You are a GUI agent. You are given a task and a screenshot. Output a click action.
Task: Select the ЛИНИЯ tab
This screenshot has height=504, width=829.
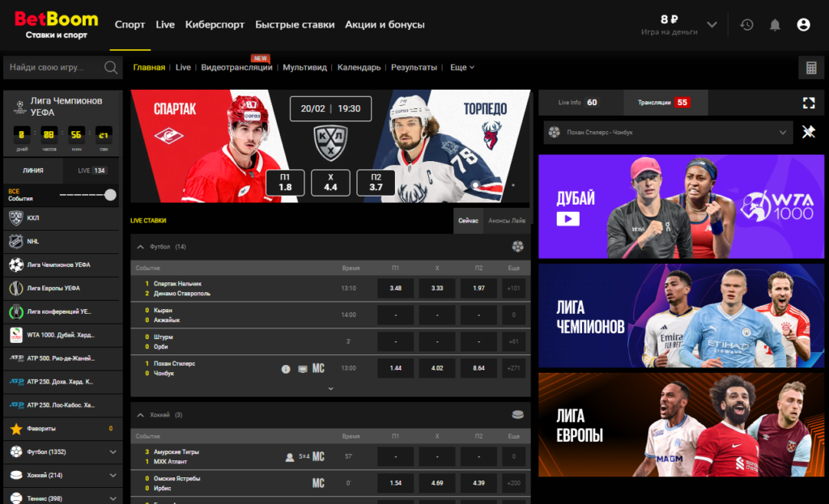click(x=33, y=171)
